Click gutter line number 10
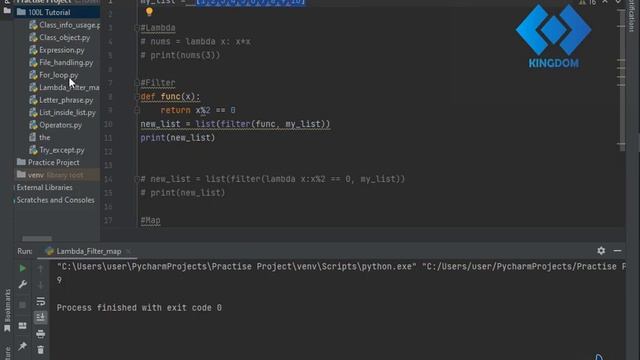 [108, 124]
